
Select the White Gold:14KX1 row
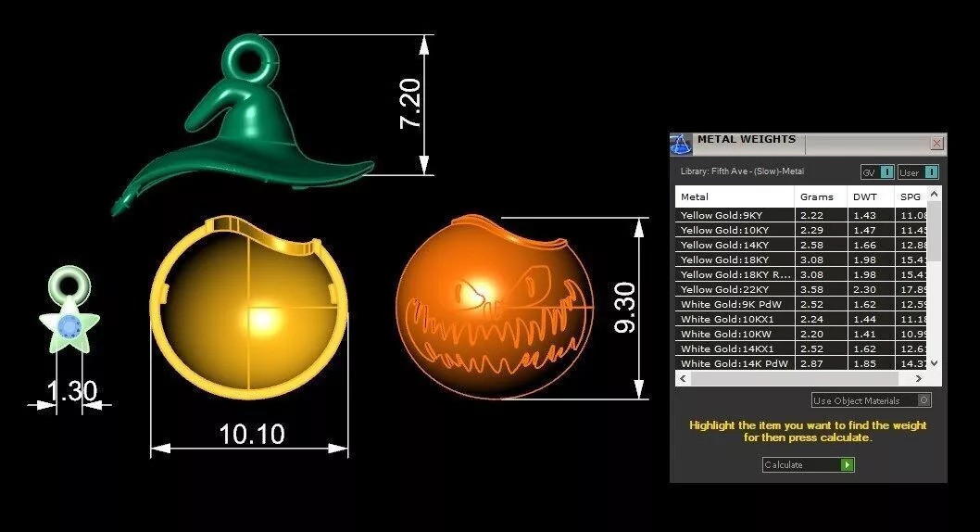coord(801,348)
